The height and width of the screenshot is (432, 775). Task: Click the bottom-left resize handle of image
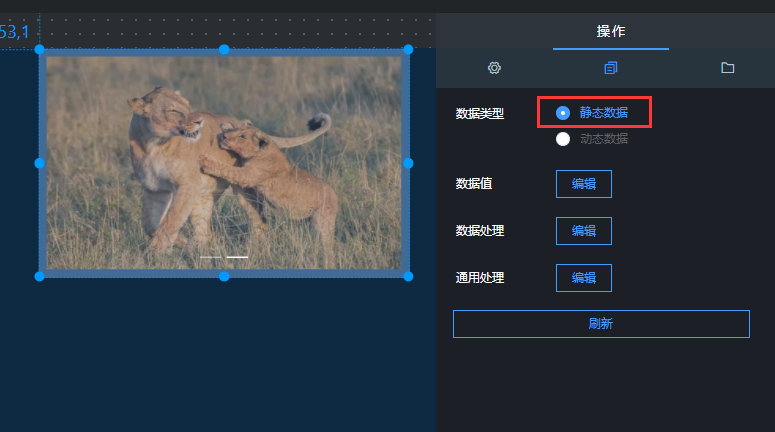(40, 277)
